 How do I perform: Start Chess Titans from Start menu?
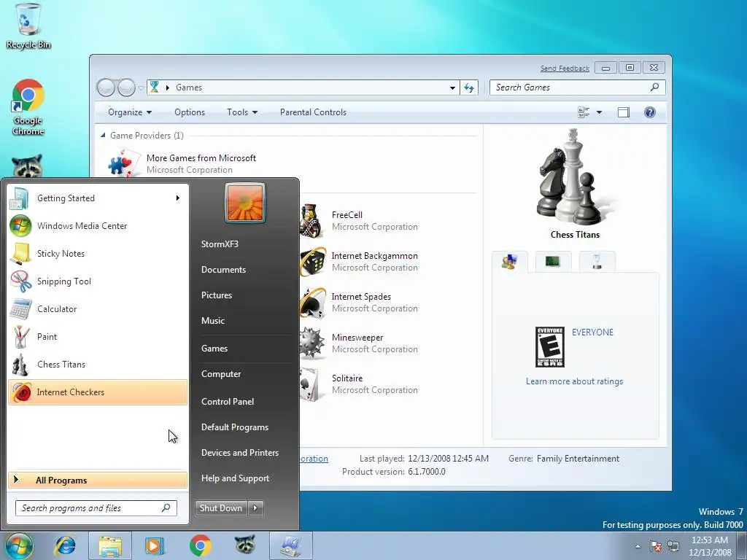click(x=98, y=365)
